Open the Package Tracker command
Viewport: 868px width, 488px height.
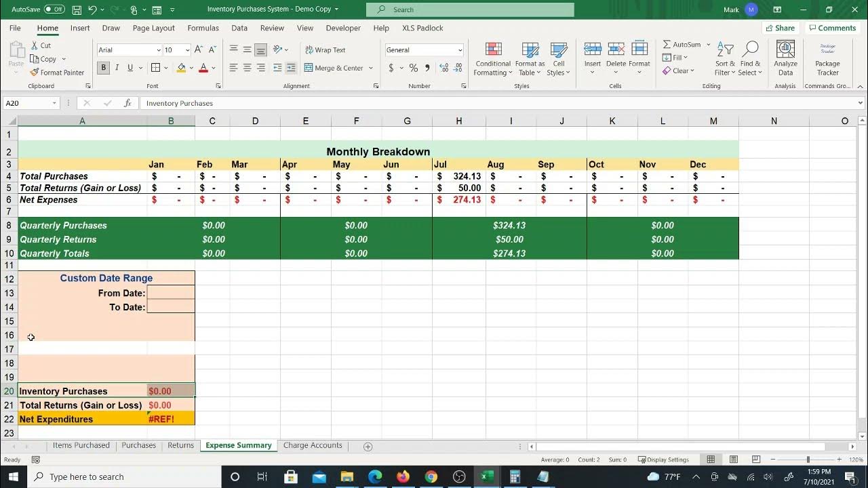[x=827, y=59]
